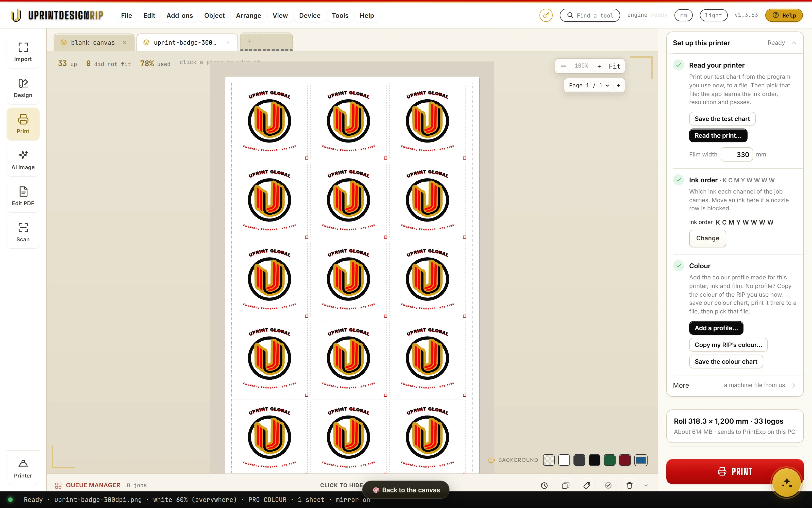This screenshot has width=812, height=508.
Task: Expand the More machine file row
Action: [x=735, y=385]
